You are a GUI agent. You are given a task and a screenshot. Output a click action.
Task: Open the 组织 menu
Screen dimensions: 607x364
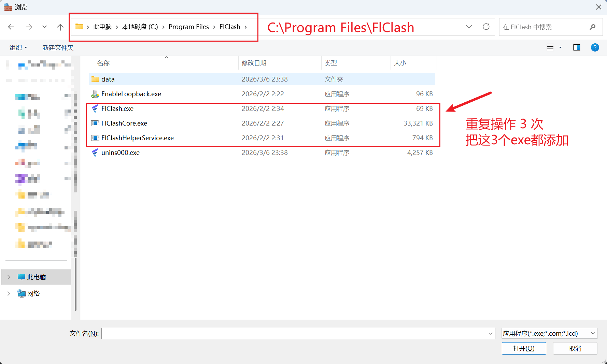pyautogui.click(x=18, y=47)
